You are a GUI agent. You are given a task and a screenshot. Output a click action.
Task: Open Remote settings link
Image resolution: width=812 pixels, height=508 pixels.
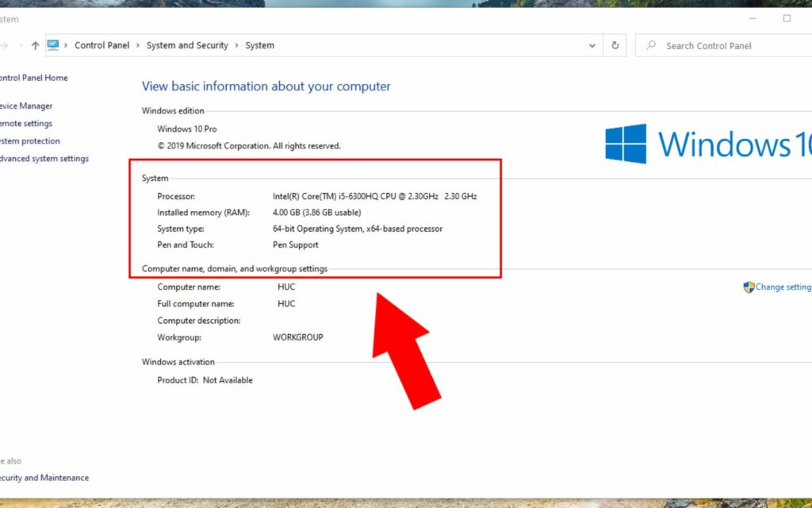(26, 124)
